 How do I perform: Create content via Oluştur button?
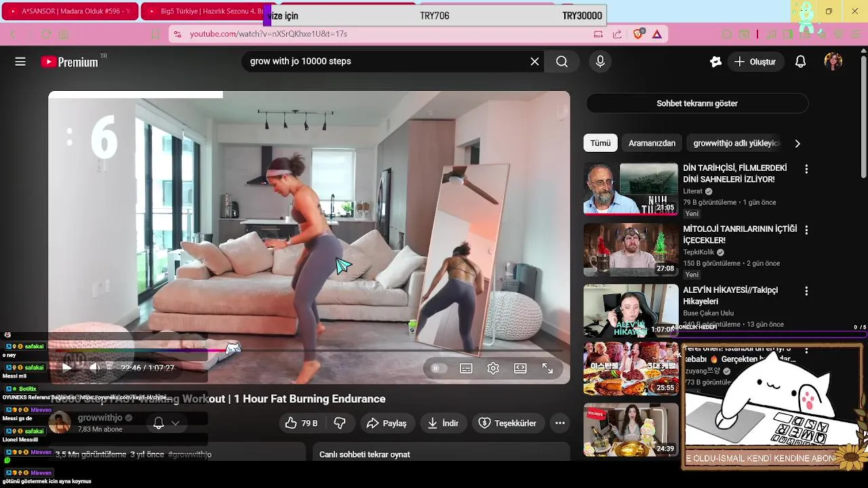pos(755,62)
